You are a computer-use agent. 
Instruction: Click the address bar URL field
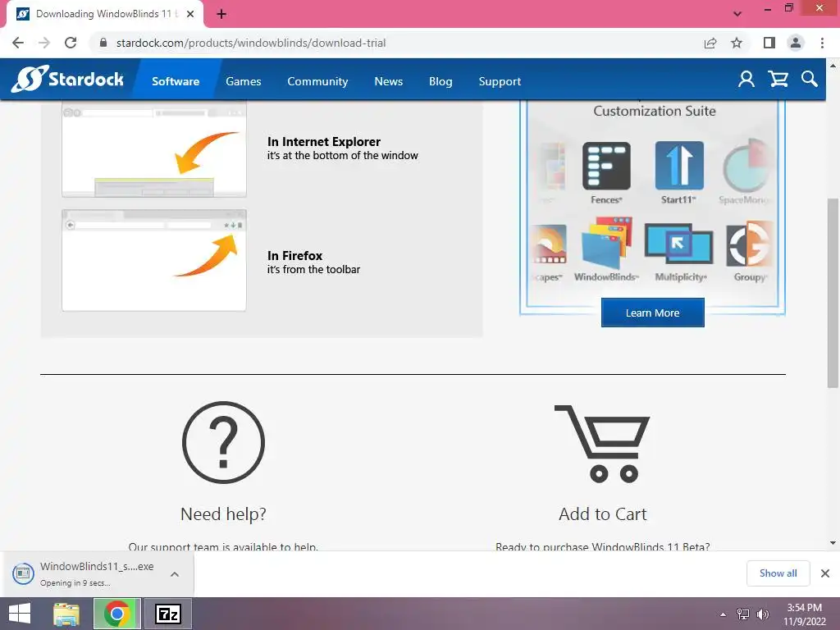pyautogui.click(x=397, y=43)
